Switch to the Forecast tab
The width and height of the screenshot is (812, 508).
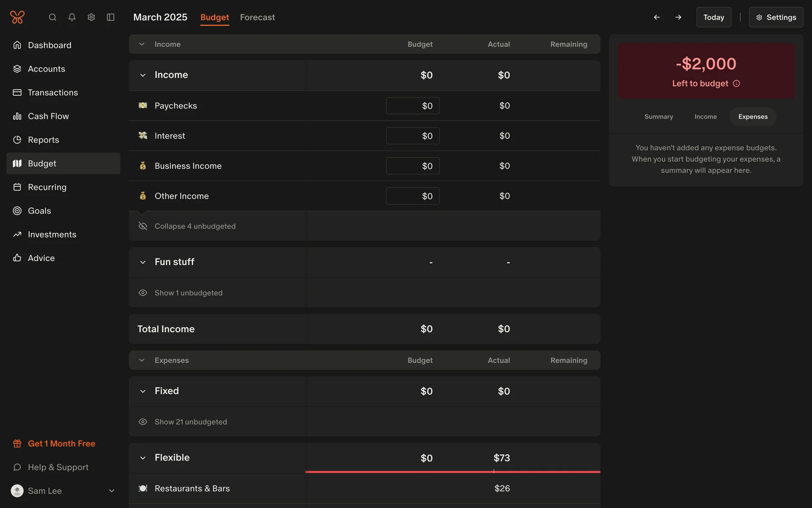coord(257,17)
